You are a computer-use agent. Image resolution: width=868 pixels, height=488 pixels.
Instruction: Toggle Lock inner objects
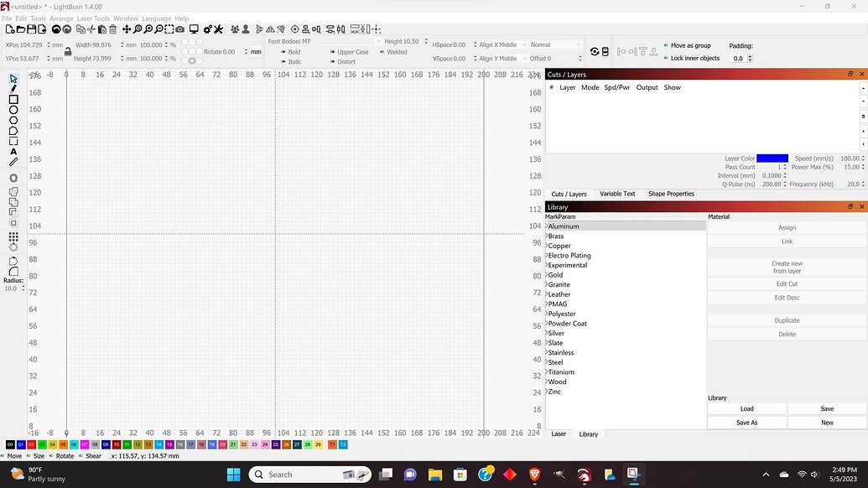pos(692,58)
